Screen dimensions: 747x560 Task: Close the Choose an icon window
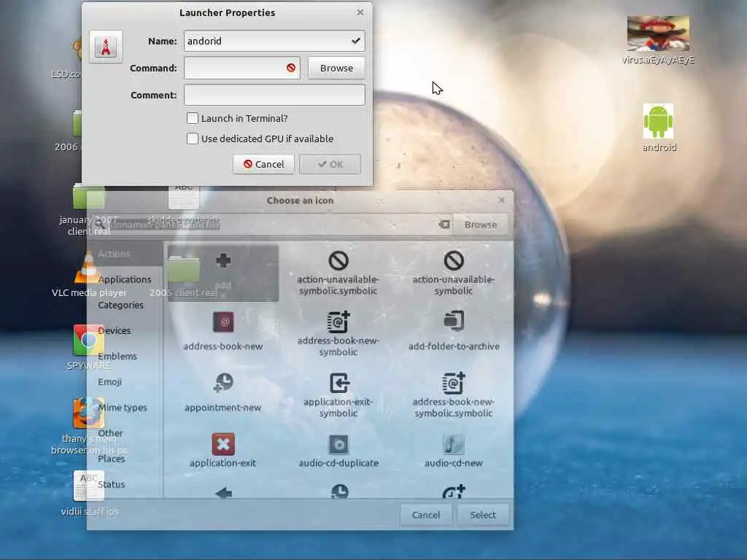pyautogui.click(x=502, y=200)
